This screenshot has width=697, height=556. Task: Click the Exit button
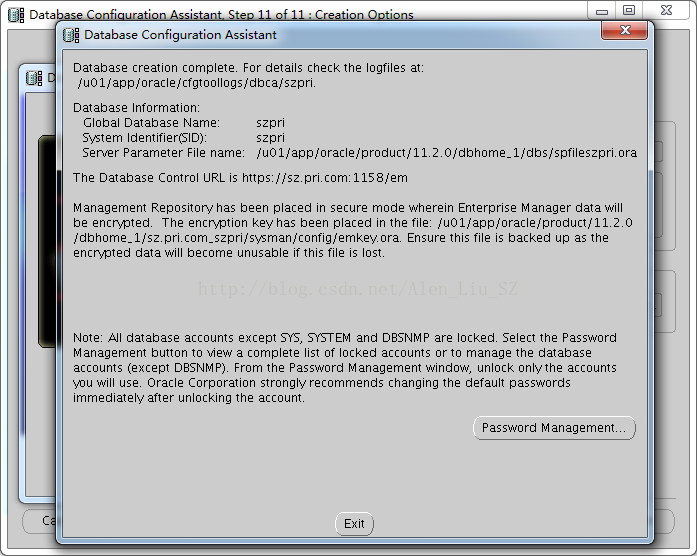354,524
